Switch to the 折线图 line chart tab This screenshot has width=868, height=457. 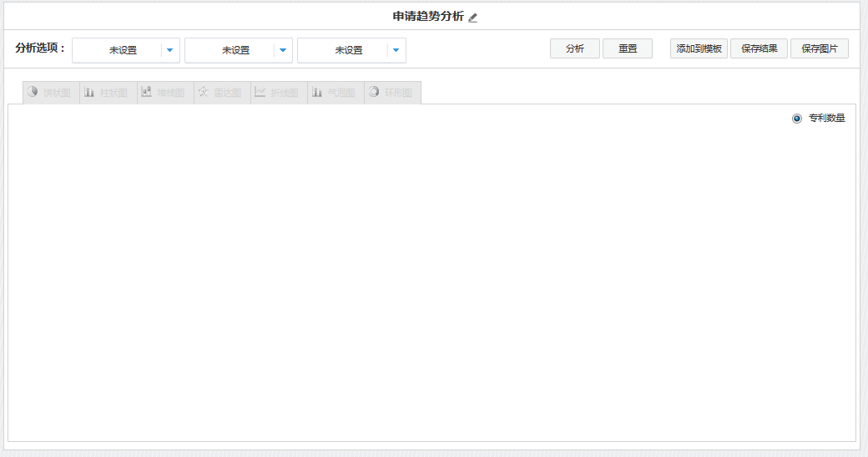tap(279, 93)
